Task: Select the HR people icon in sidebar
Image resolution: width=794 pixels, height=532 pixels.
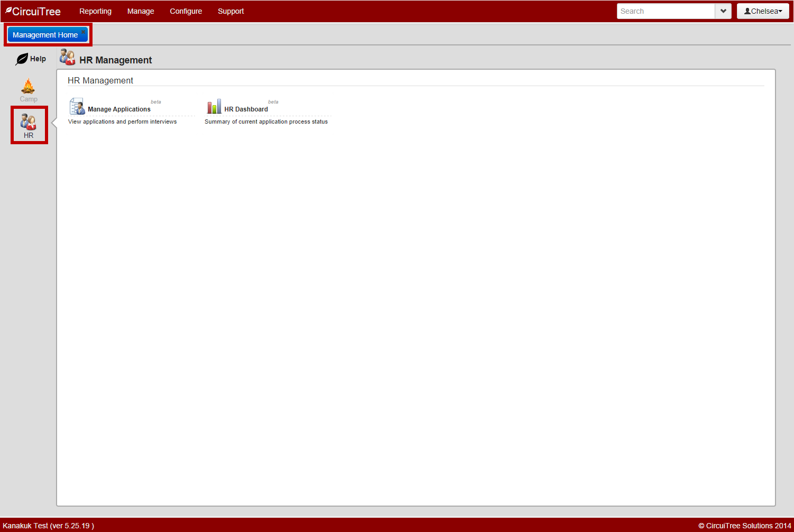Action: [x=29, y=122]
